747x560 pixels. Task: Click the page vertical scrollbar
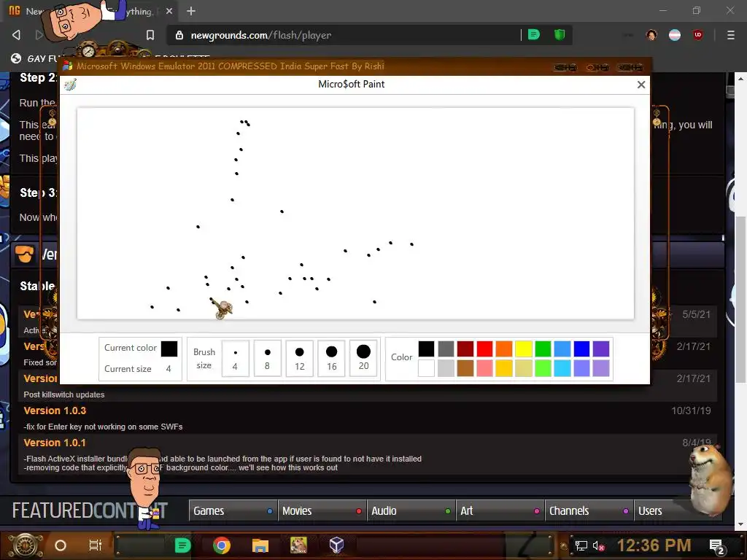pos(740,300)
